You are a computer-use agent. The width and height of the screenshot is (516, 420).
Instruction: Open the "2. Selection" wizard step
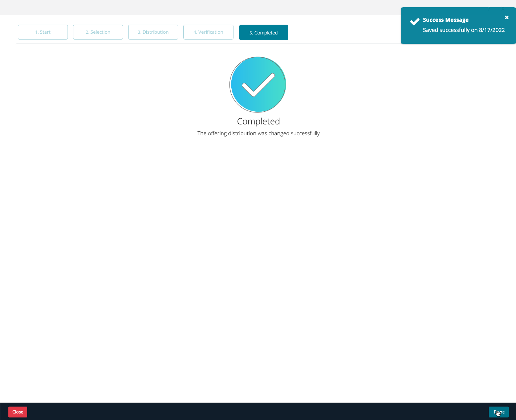point(98,32)
